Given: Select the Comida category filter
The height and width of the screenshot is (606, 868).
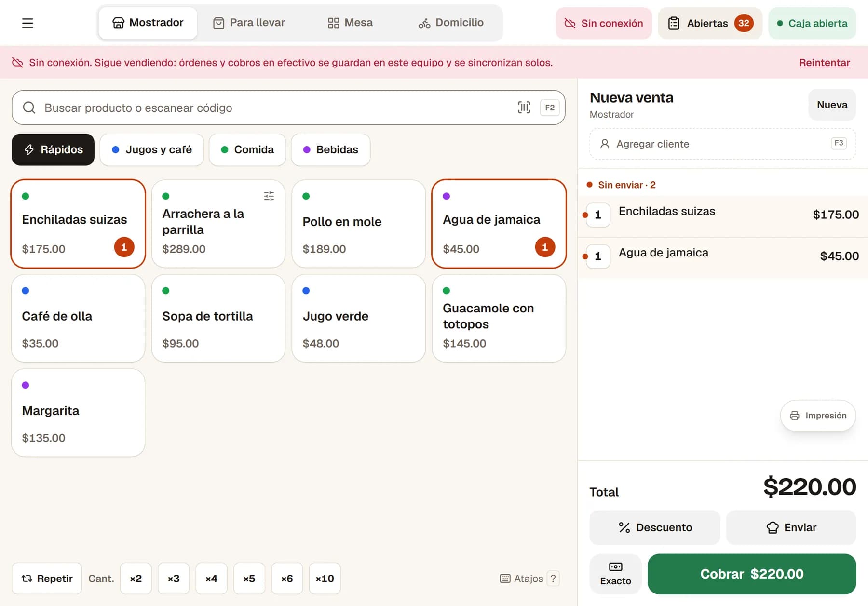Looking at the screenshot, I should coord(247,149).
